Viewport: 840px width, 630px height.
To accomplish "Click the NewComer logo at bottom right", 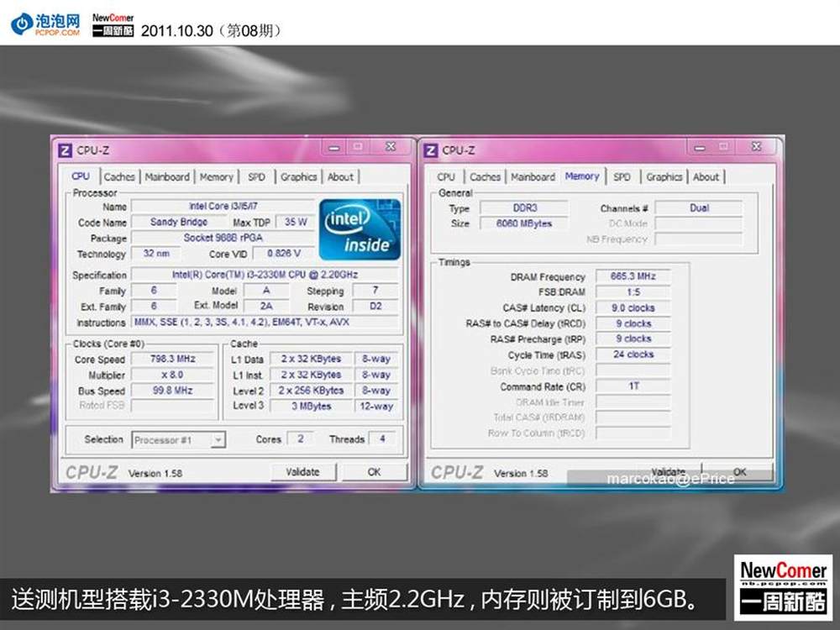I will (x=783, y=588).
